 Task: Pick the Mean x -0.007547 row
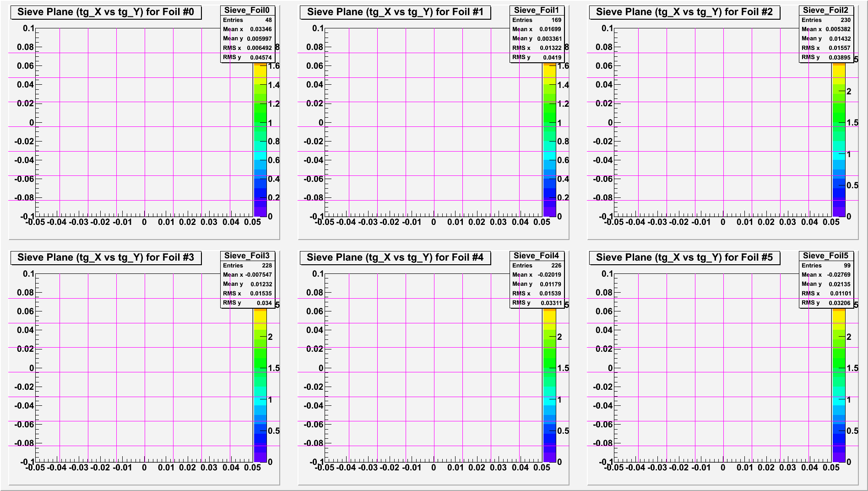[247, 275]
